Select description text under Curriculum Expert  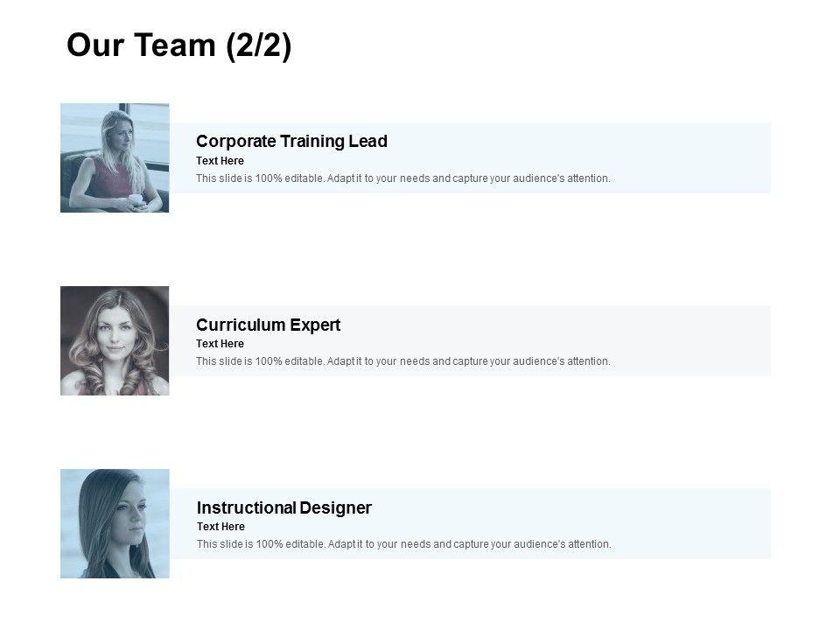coord(402,361)
